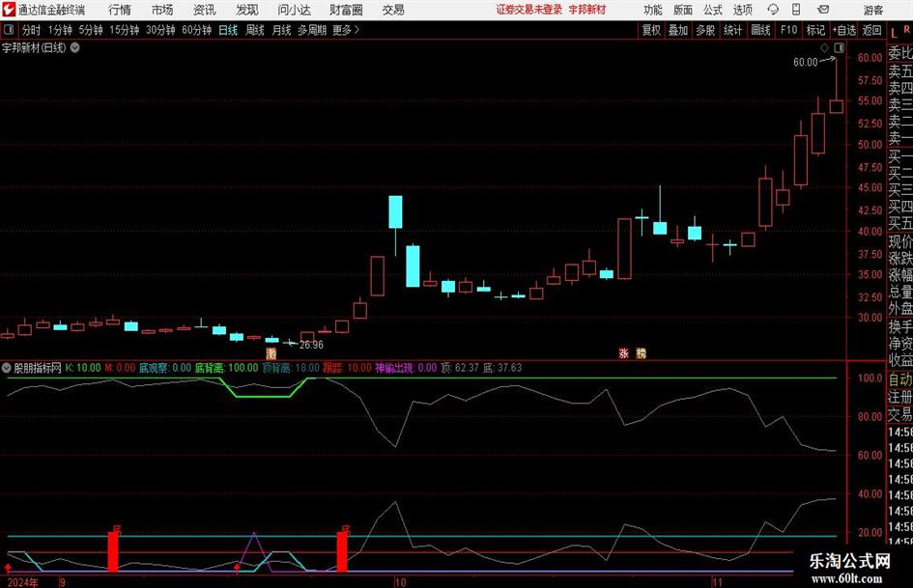913x588 pixels.
Task: Click the 返回 back button
Action: (871, 30)
